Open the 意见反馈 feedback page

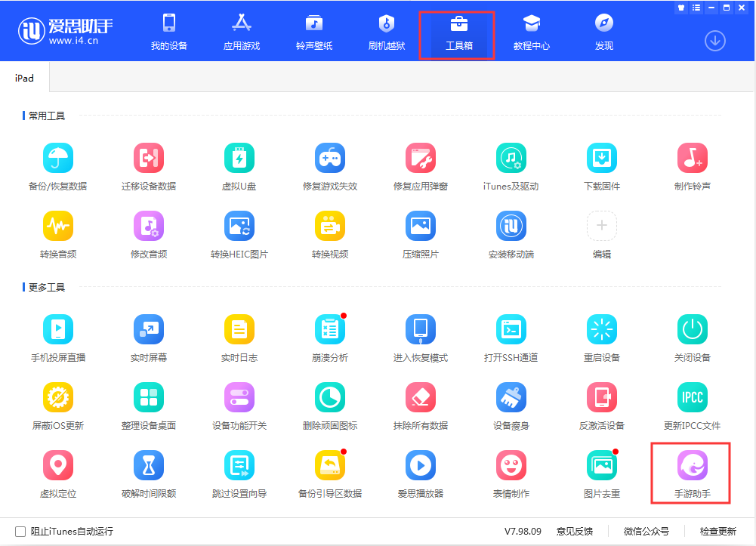(573, 532)
